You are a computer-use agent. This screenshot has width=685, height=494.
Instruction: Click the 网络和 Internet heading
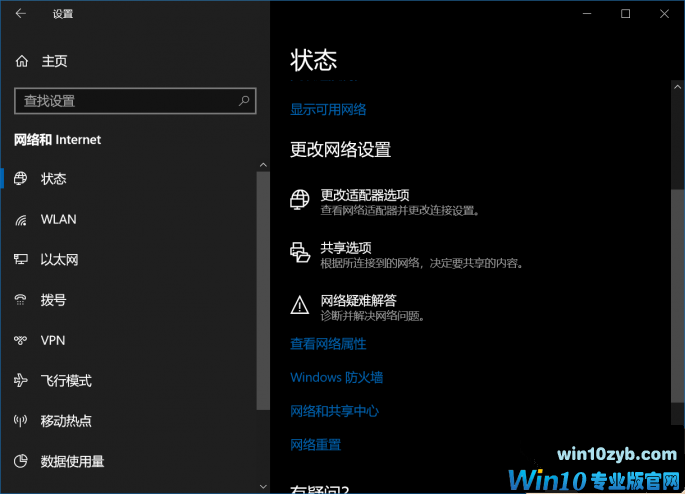tap(57, 140)
